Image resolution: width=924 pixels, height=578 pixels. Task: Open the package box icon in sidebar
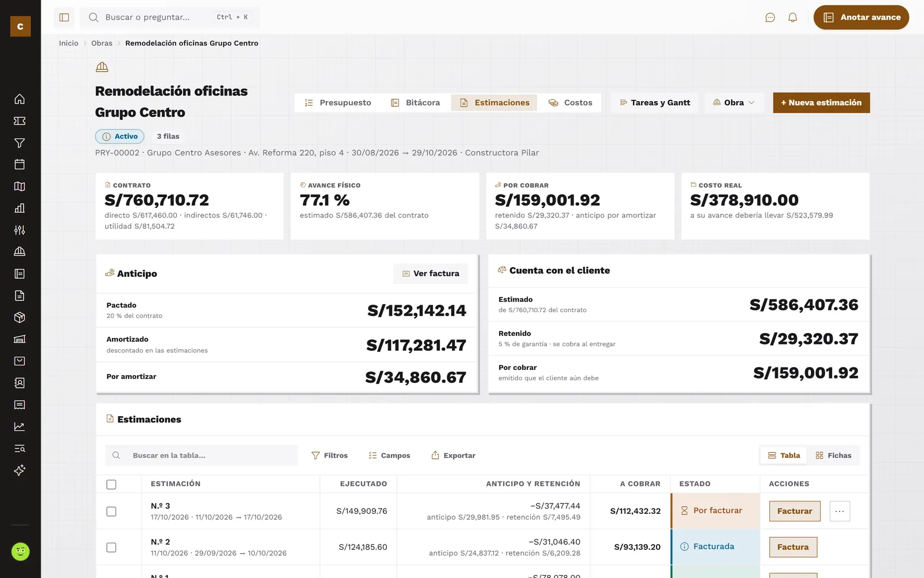pos(20,317)
